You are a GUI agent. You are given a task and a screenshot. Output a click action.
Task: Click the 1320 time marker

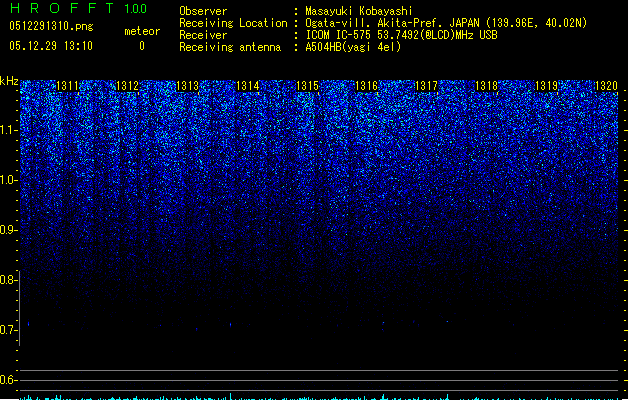point(606,86)
